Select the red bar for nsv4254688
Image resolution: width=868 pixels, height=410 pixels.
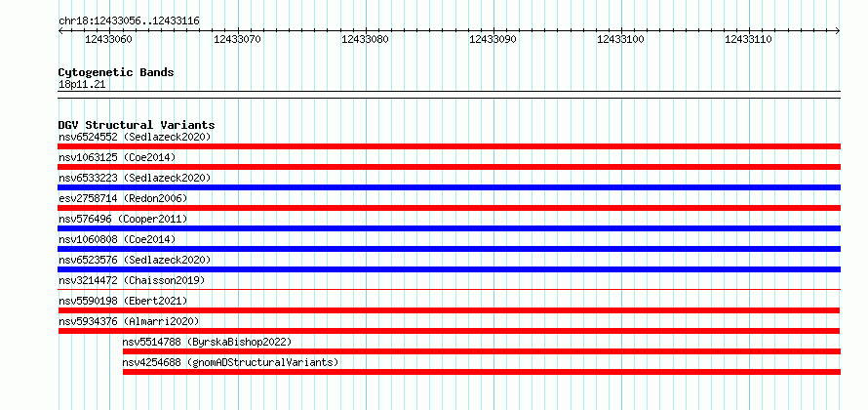click(482, 372)
